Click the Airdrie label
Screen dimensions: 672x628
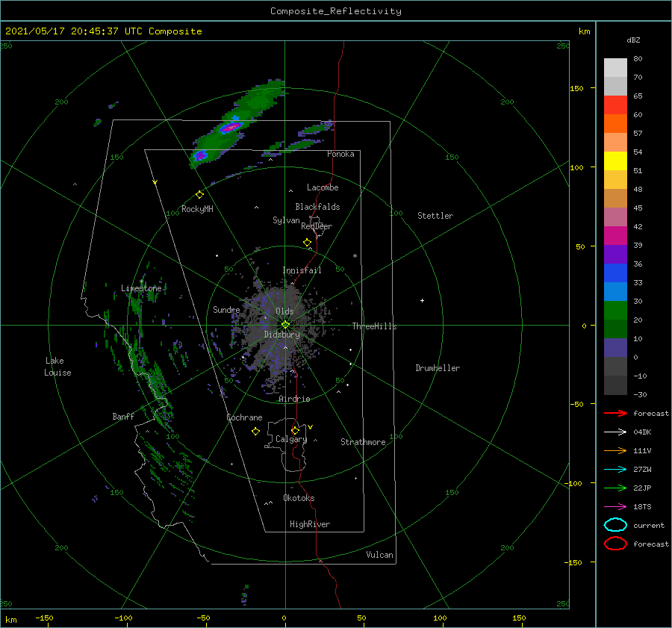coord(294,399)
